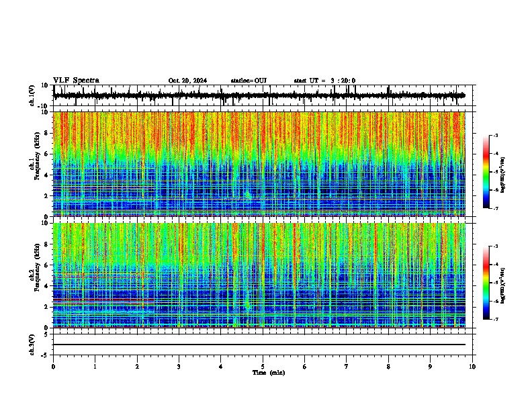
Task: Click the "8" kHz tick of ch.1 spectrogram
Action: [46, 133]
